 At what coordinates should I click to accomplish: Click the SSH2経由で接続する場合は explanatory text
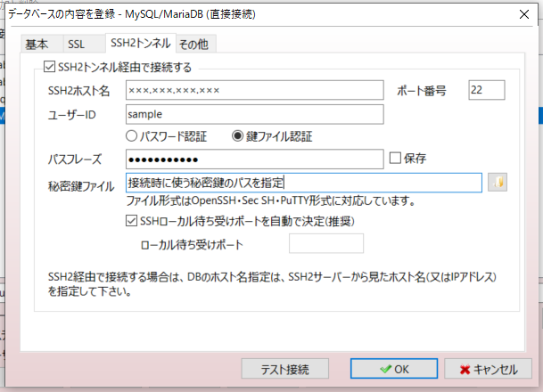coord(272,284)
